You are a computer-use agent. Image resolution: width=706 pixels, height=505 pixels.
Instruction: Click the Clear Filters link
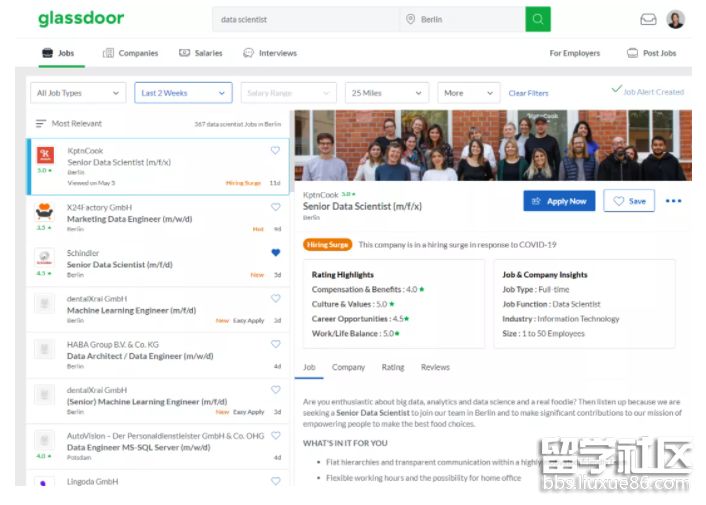(x=528, y=93)
